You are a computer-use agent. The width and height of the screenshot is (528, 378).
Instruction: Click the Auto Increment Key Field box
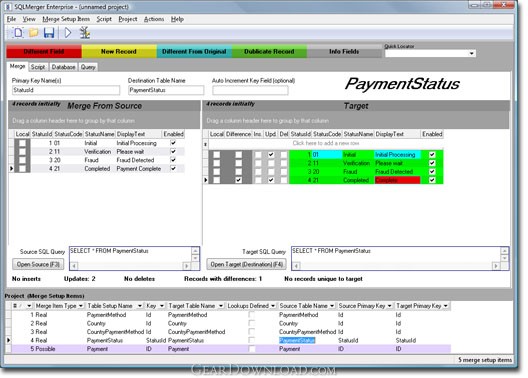[250, 90]
